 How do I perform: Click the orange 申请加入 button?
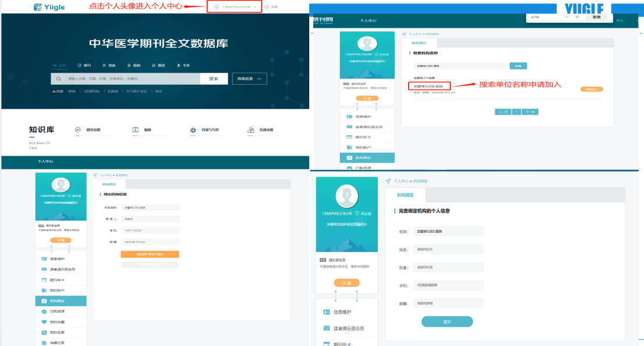coord(591,89)
